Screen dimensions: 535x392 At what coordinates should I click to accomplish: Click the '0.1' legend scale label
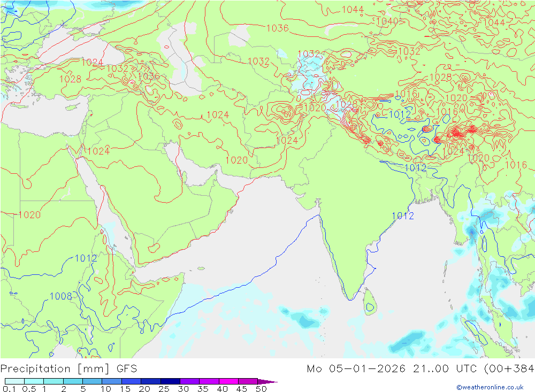pyautogui.click(x=9, y=389)
